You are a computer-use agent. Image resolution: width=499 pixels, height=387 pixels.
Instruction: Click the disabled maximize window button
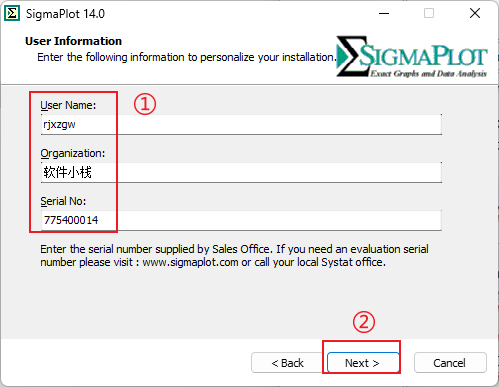(429, 14)
